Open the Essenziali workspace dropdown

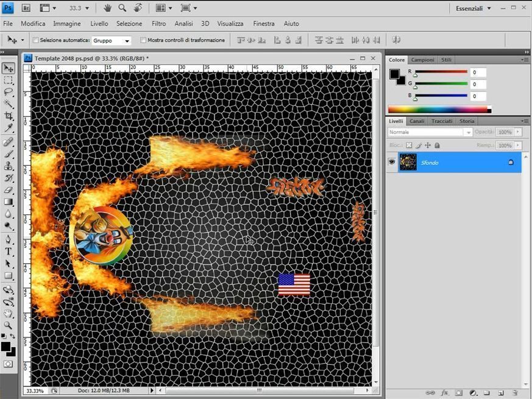(x=473, y=8)
